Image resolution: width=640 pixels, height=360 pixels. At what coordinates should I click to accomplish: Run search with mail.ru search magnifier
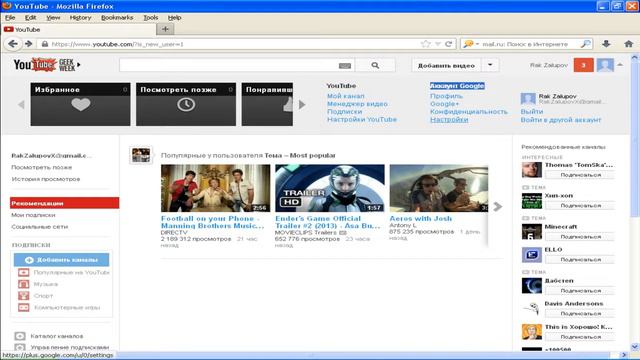coord(586,44)
